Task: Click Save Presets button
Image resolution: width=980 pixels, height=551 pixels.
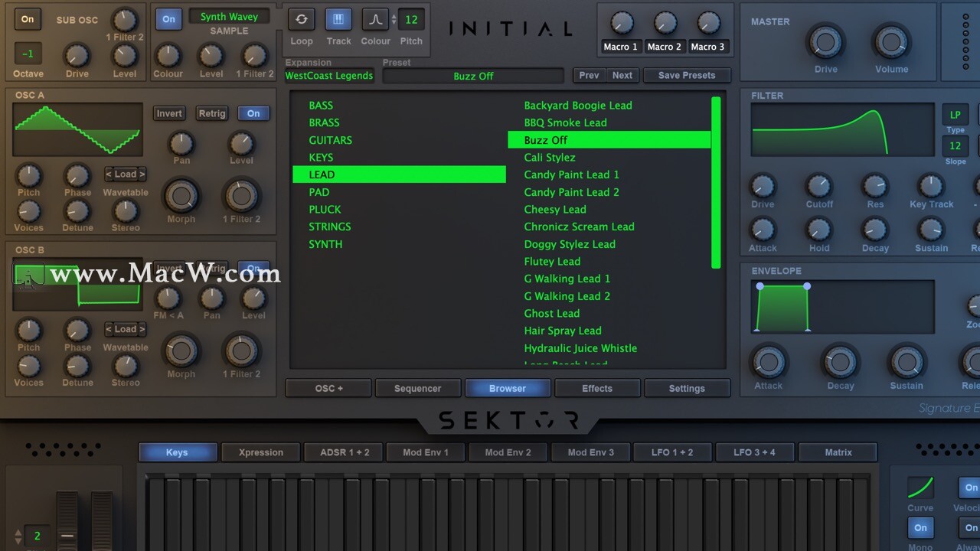Action: [687, 75]
